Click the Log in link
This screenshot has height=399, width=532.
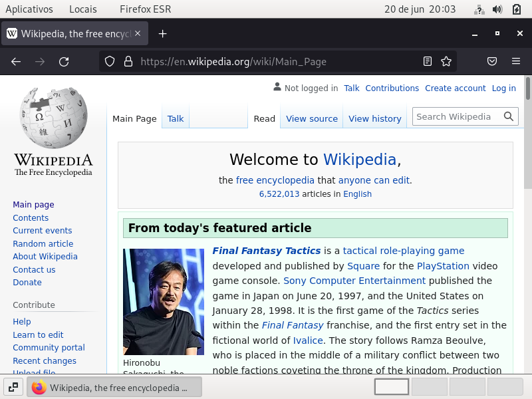pos(504,88)
